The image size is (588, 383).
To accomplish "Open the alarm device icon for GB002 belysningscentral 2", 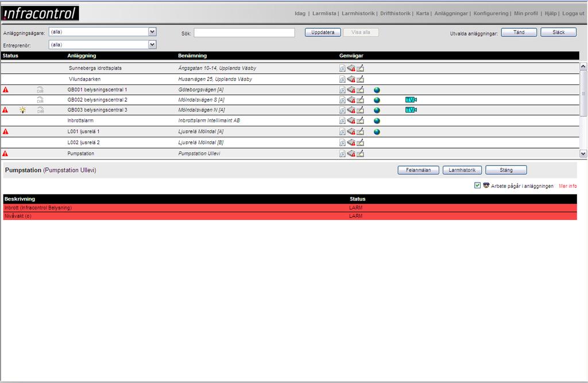I will tap(351, 100).
